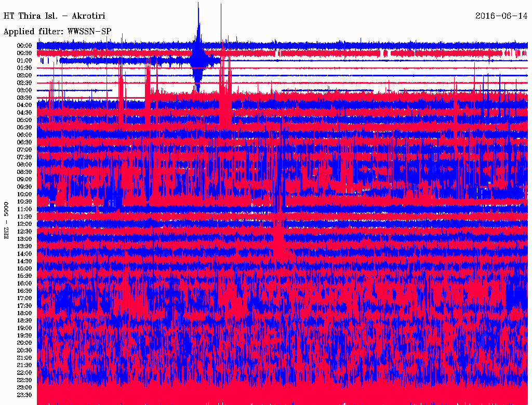The width and height of the screenshot is (532, 405).
Task: Select the 23:00 time label
Action: click(x=24, y=388)
